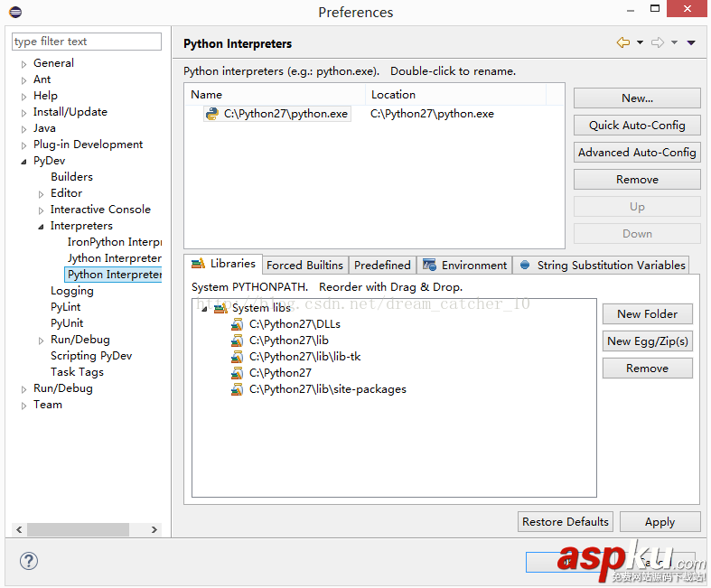This screenshot has width=711, height=588.
Task: Expand the Plug-in Development node
Action: (x=23, y=146)
